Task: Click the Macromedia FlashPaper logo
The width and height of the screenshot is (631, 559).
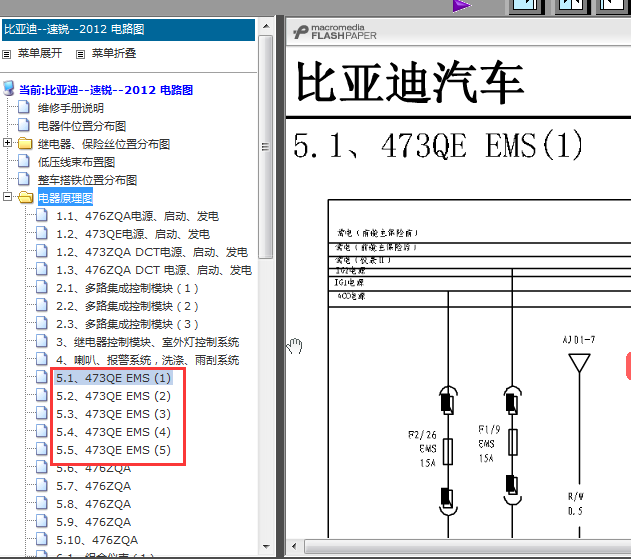Action: [335, 32]
